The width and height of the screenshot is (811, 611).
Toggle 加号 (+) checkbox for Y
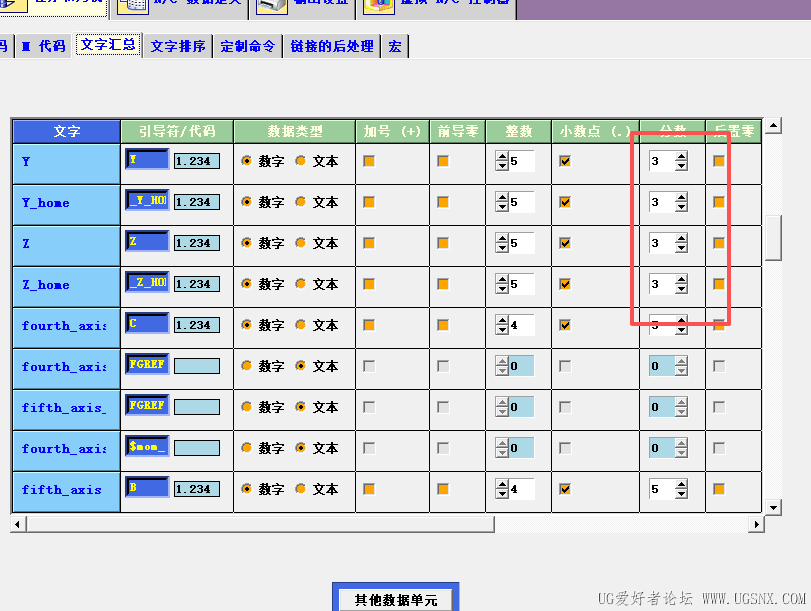[369, 161]
